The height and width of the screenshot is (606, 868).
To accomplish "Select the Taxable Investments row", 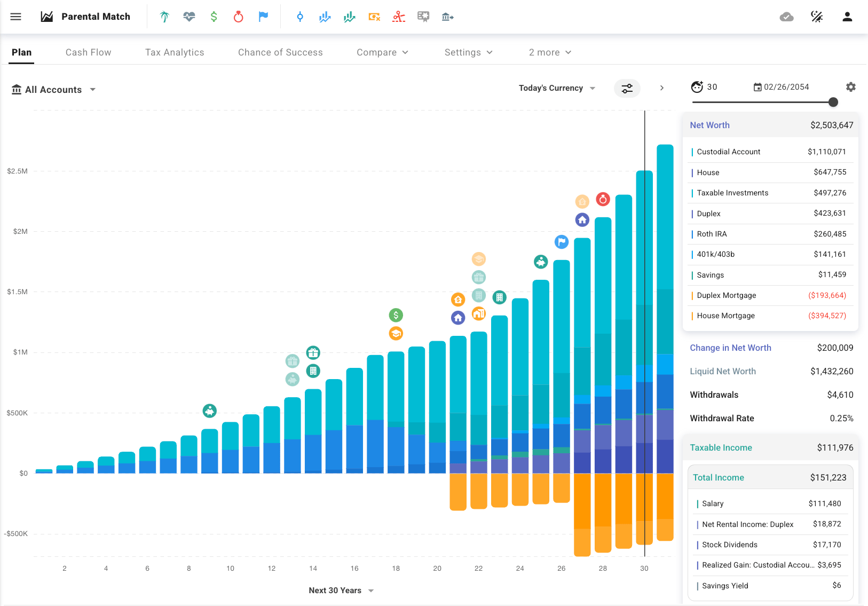I will coord(771,193).
